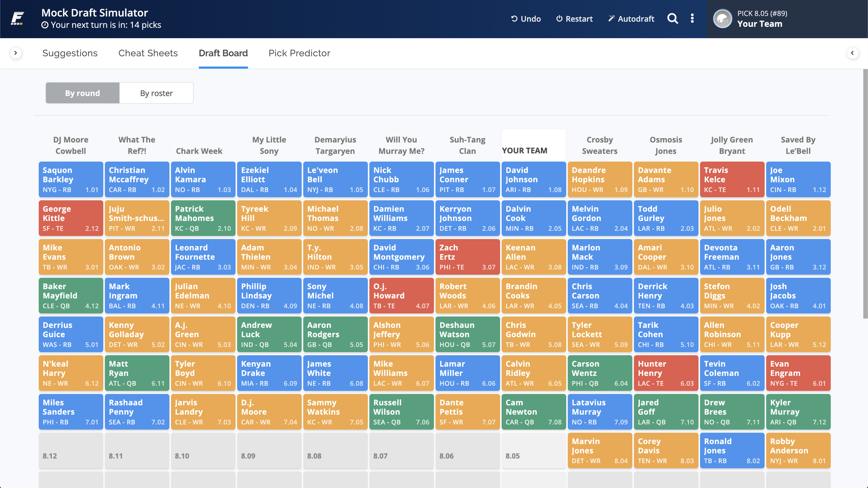Open the Cheat Sheets section
868x488 pixels.
(x=147, y=53)
